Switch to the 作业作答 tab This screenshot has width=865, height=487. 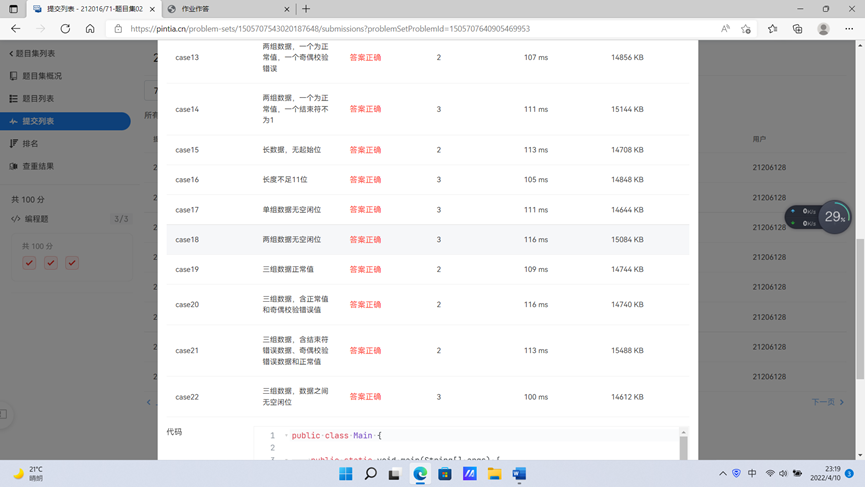(229, 9)
